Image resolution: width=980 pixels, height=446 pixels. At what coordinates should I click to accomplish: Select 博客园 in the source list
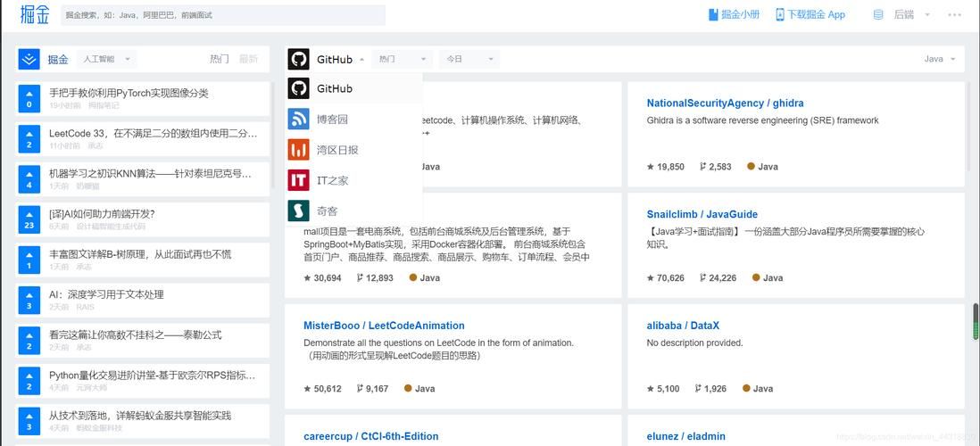(x=353, y=120)
